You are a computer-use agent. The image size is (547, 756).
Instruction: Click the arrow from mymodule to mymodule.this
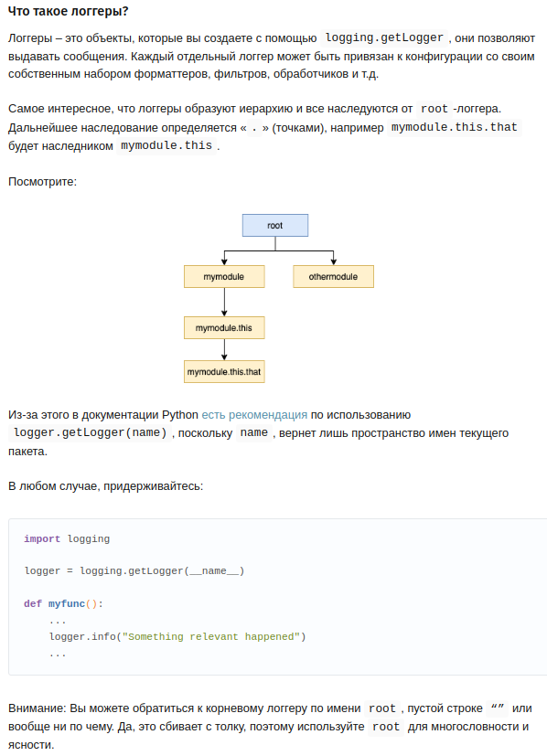[x=224, y=302]
